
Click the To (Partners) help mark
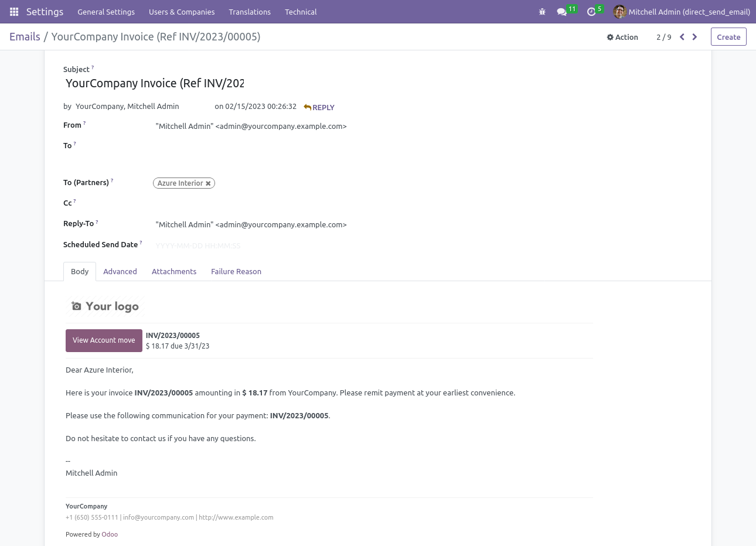[112, 180]
